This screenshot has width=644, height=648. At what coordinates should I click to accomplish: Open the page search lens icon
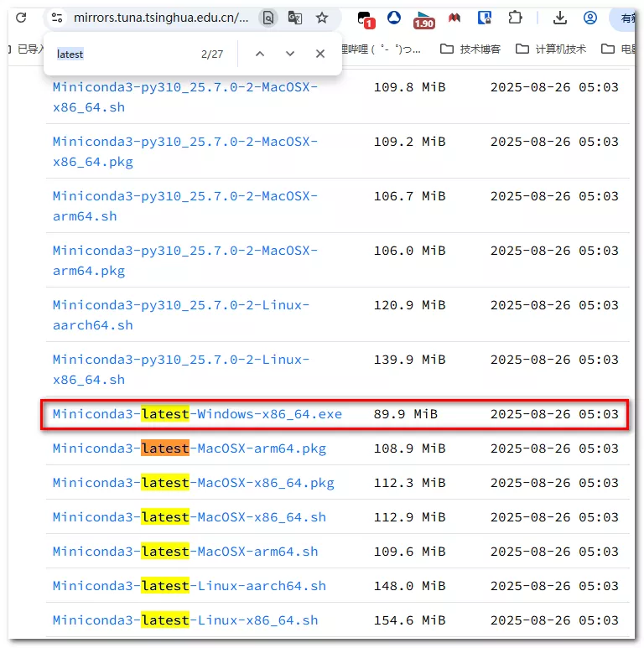tap(268, 18)
